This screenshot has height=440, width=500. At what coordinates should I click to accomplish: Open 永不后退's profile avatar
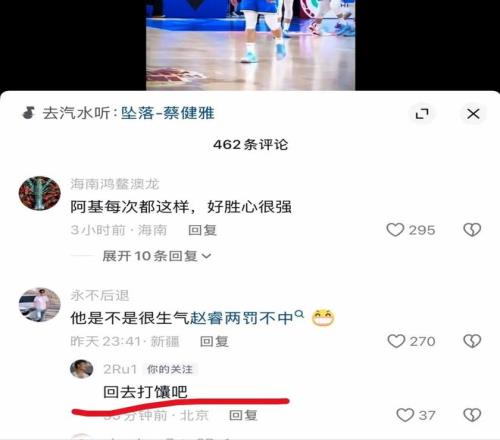40,305
